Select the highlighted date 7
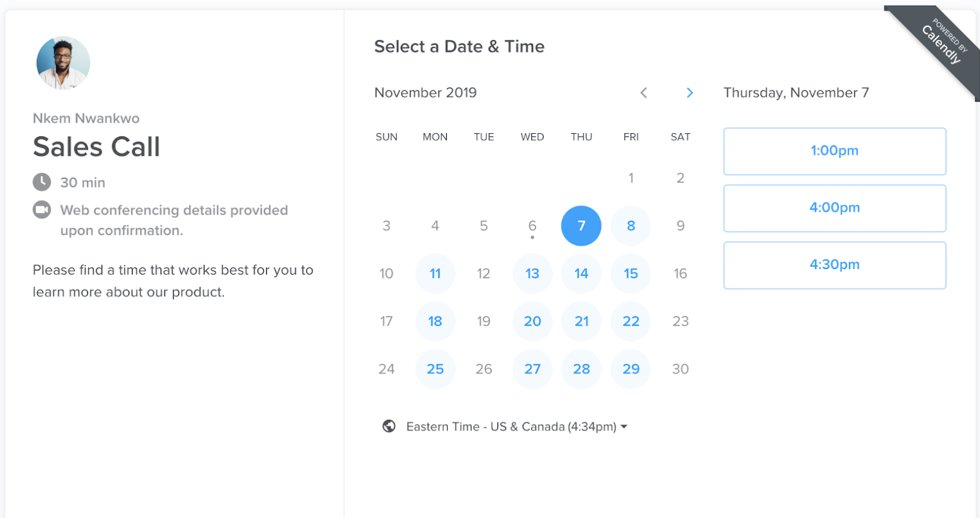The image size is (980, 518). (581, 226)
